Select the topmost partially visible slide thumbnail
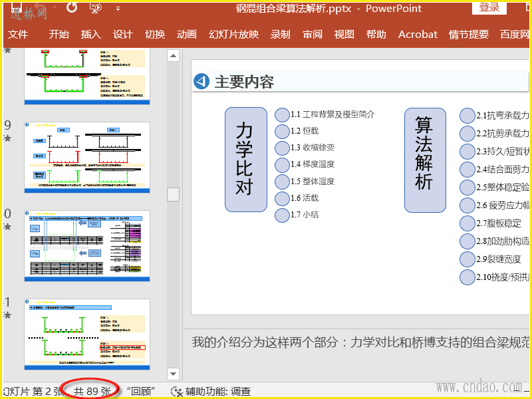 [x=87, y=76]
